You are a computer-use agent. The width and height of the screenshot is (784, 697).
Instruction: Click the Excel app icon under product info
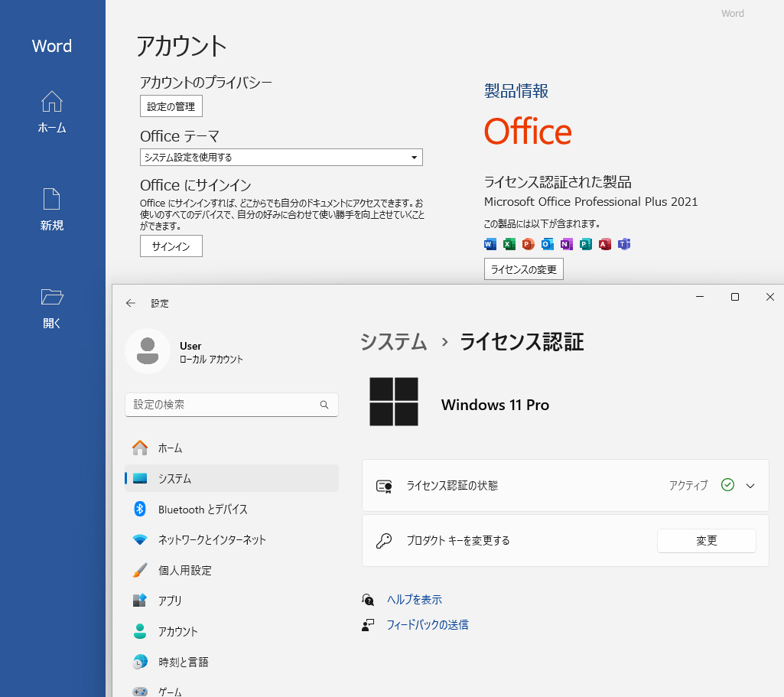click(x=509, y=244)
